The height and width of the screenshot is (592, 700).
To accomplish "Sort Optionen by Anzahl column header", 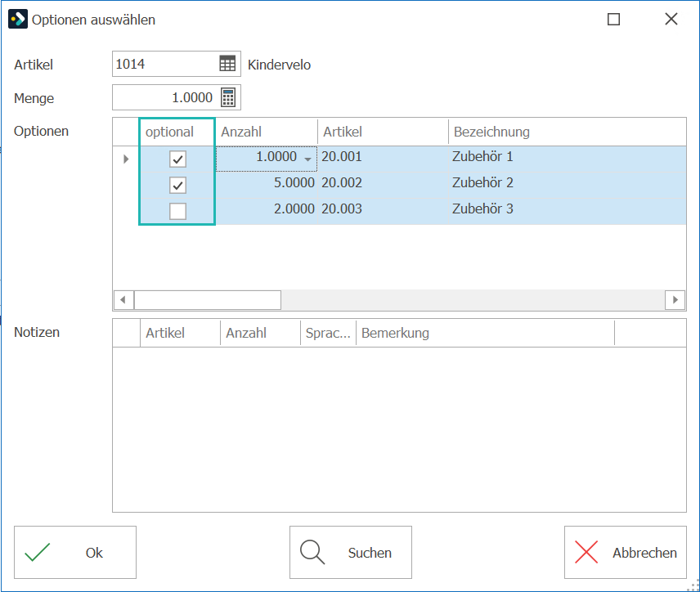I will click(267, 132).
